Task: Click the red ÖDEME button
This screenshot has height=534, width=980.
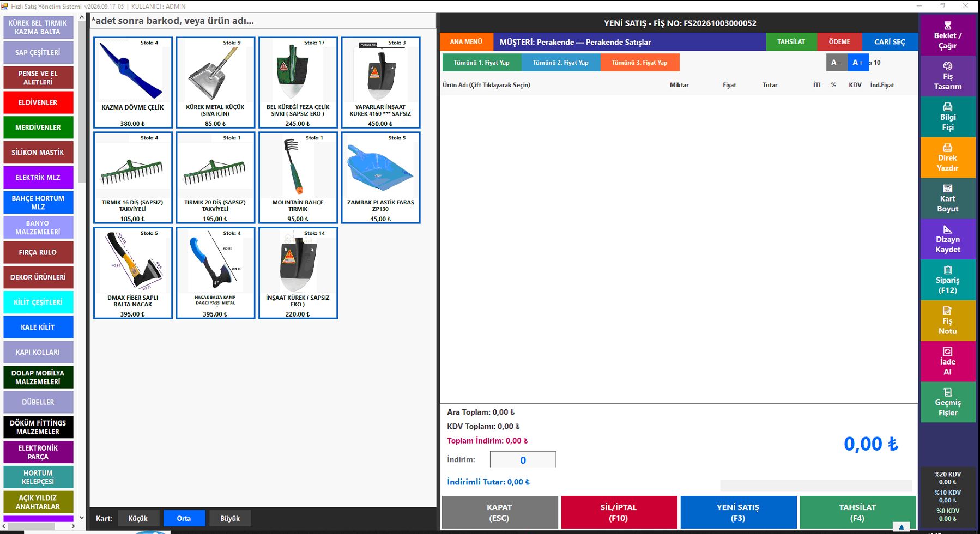Action: pyautogui.click(x=839, y=42)
